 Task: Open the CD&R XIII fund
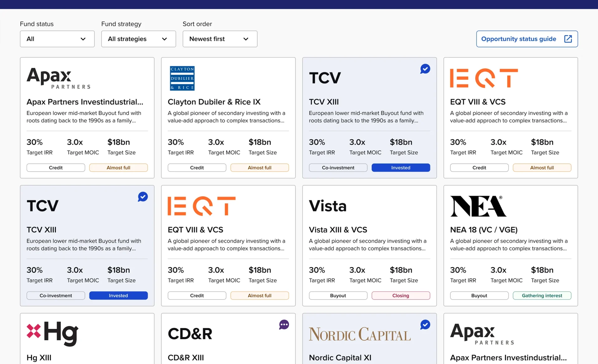click(186, 358)
